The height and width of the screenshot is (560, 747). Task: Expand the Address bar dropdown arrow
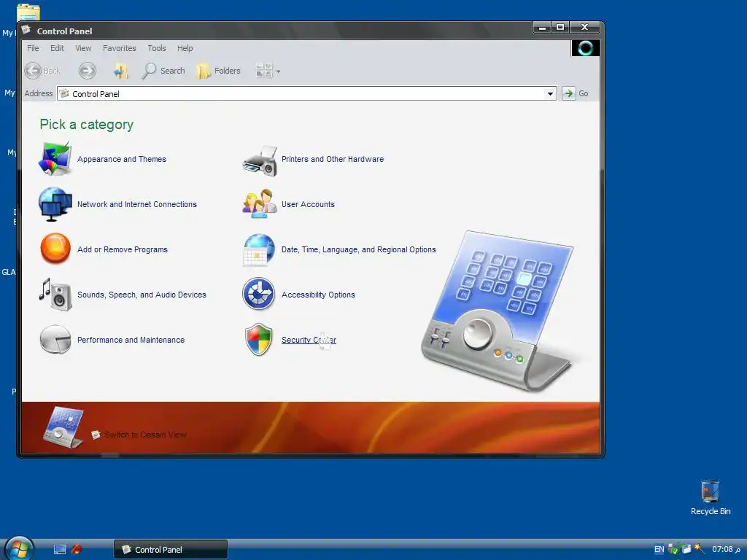tap(550, 94)
